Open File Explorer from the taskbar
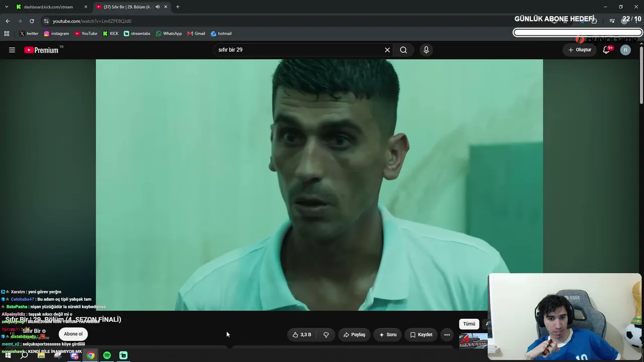Screen dimensions: 644x362 tap(41, 355)
